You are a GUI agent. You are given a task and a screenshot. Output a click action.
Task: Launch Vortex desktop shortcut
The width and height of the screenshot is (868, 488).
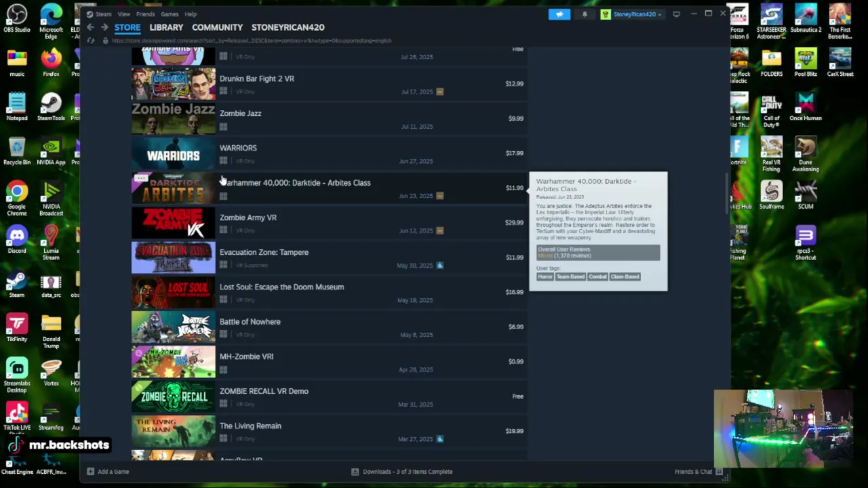click(x=51, y=371)
